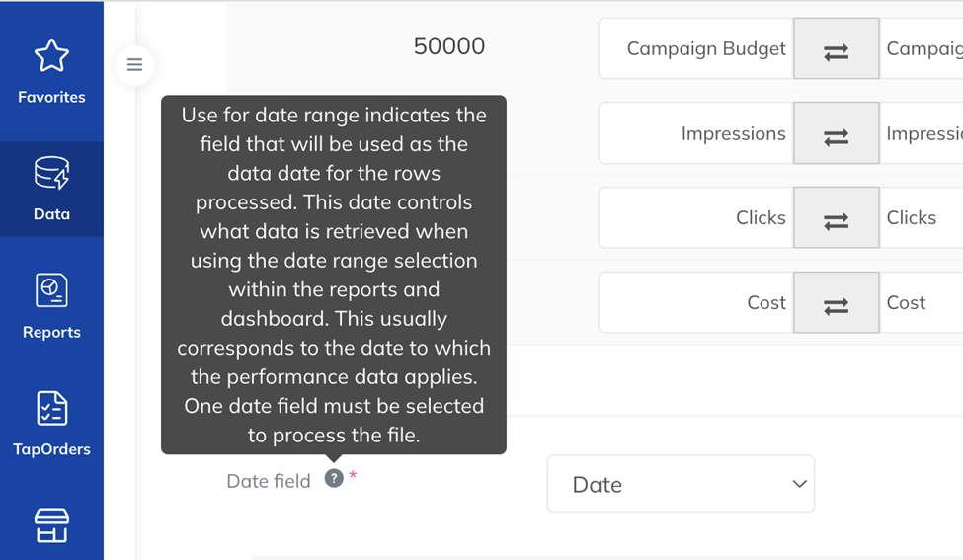Viewport: 963px width, 560px height.
Task: Click the Favorites sidebar label
Action: pyautogui.click(x=51, y=97)
